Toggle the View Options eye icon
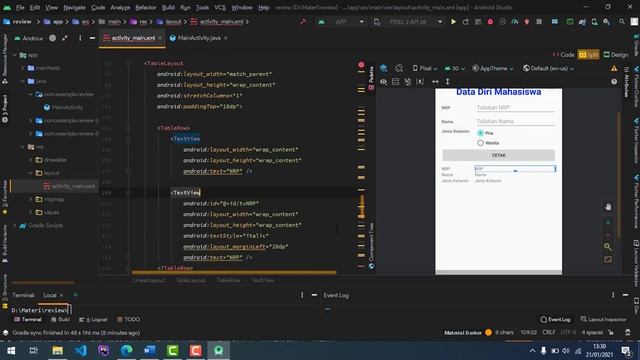The height and width of the screenshot is (360, 640). click(x=383, y=82)
